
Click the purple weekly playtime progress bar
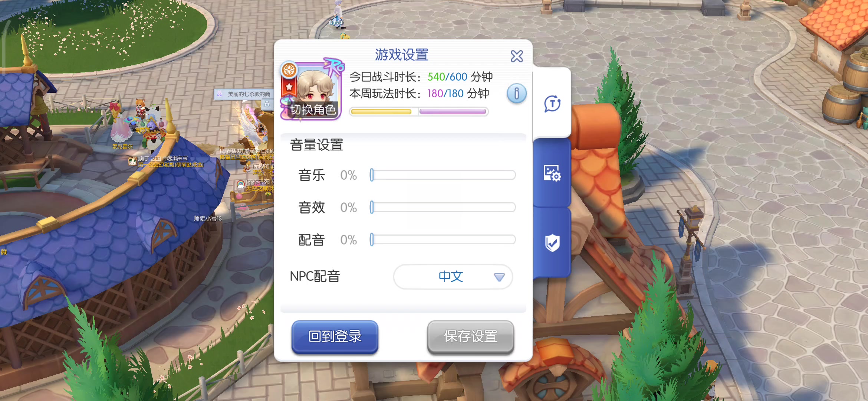pos(453,112)
